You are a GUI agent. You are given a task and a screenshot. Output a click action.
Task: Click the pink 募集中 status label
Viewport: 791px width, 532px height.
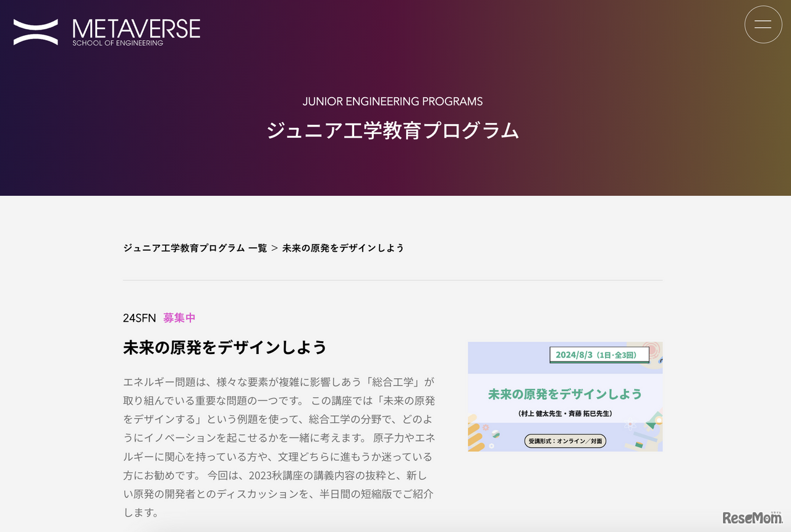click(x=179, y=318)
